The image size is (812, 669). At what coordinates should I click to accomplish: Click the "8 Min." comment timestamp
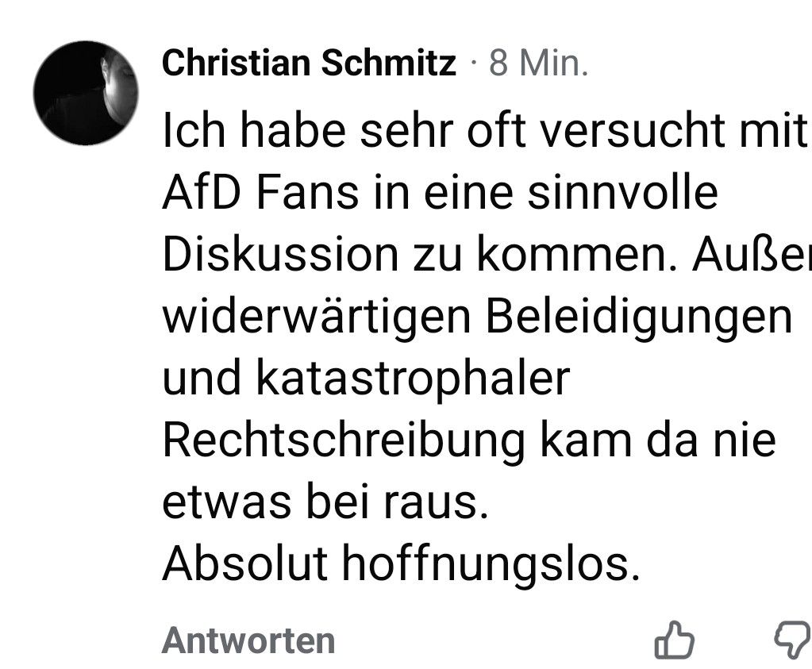[538, 63]
